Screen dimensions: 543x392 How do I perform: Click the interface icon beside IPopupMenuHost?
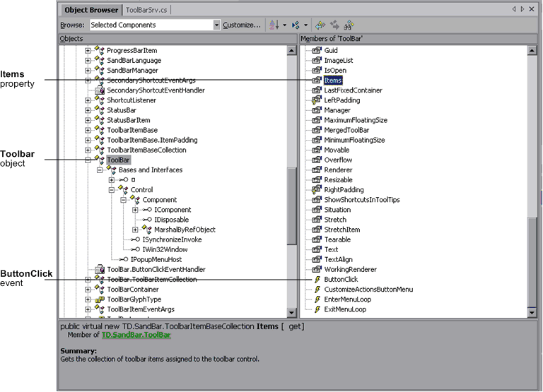(x=123, y=259)
